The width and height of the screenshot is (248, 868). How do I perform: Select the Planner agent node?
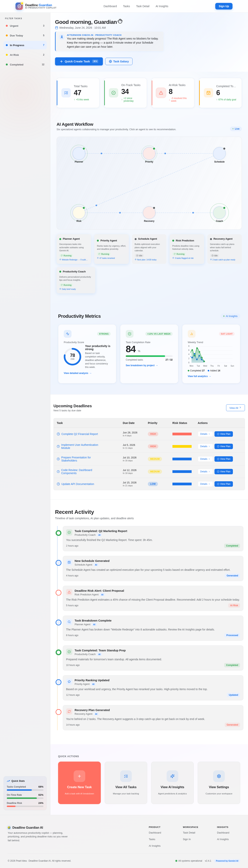coord(79,153)
